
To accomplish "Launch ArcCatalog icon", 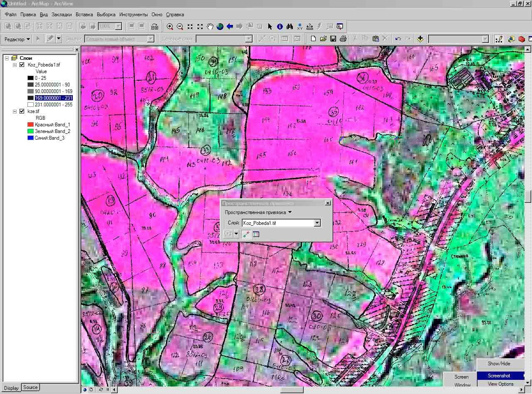I will pyautogui.click(x=511, y=39).
